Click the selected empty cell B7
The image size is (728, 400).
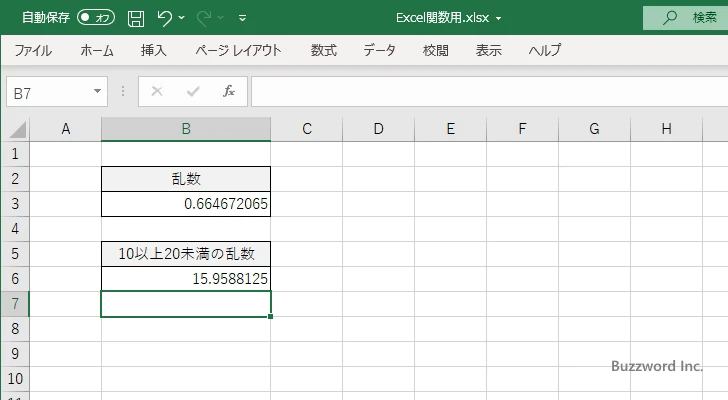click(186, 304)
